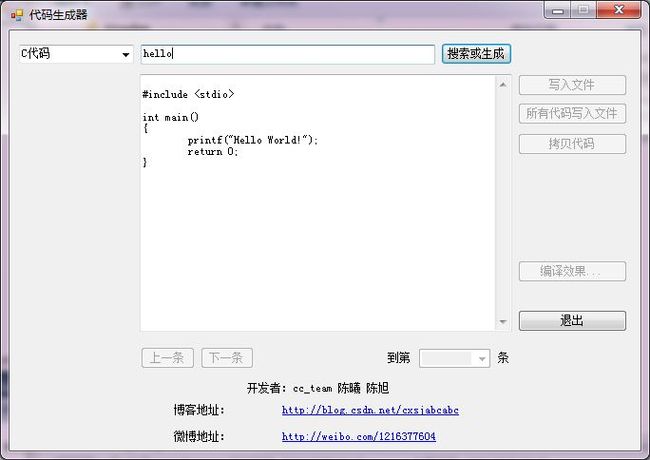Click the 微博地址: label

coord(199,436)
